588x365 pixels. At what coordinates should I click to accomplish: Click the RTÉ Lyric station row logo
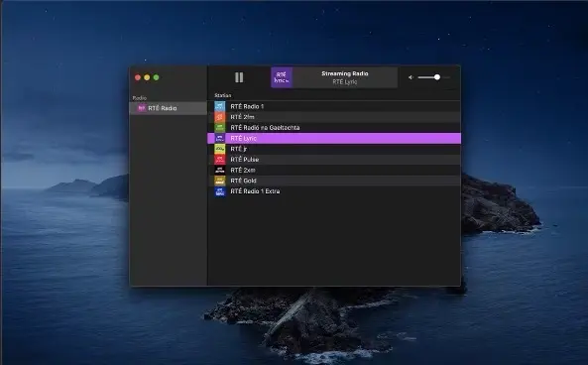click(220, 138)
